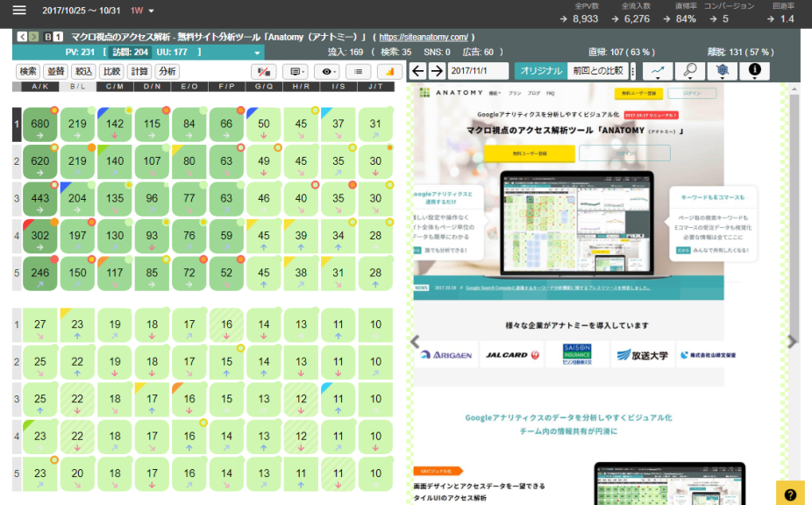Slide logo carousel to the right
Viewport: 812px width, 505px height.
[x=792, y=342]
